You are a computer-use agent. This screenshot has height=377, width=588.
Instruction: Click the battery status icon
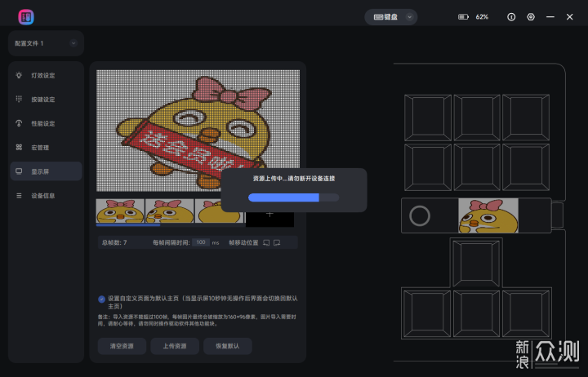click(463, 17)
